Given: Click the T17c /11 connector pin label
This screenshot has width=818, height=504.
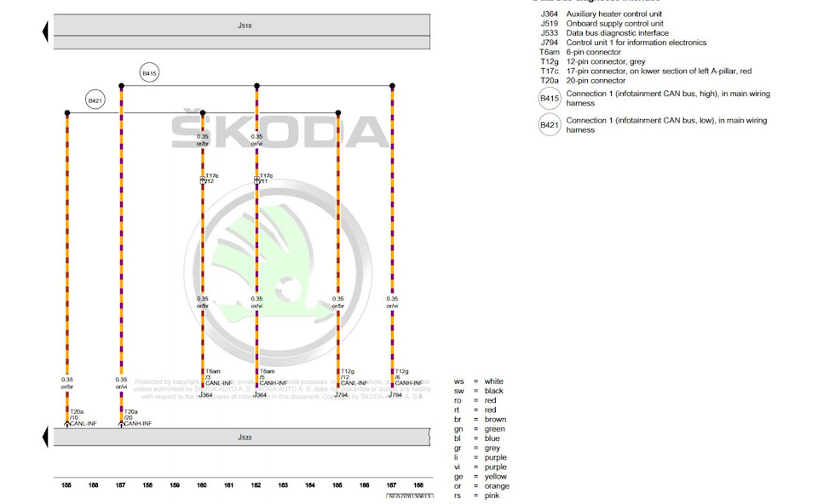Looking at the screenshot, I should [x=266, y=179].
